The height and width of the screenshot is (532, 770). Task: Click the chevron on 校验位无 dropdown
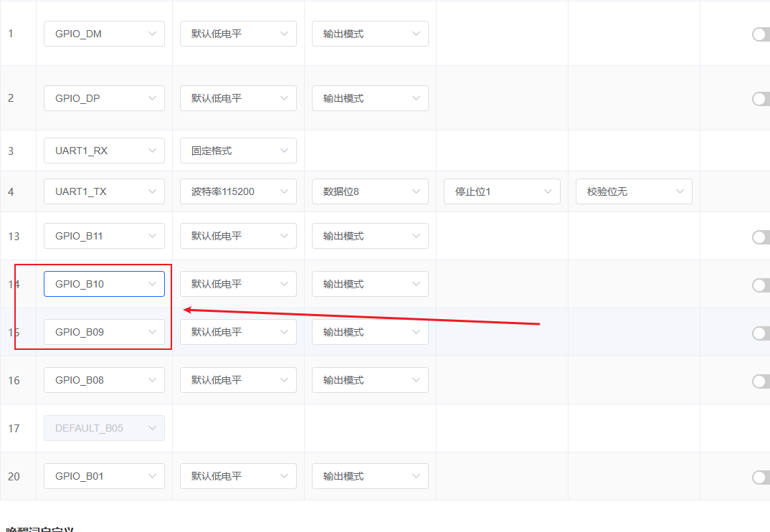click(x=680, y=191)
